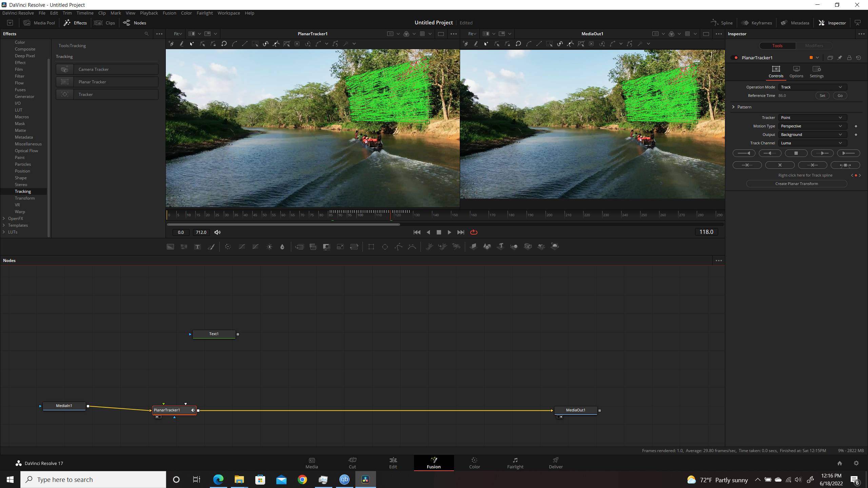Open the Operation Mode dropdown
Image resolution: width=868 pixels, height=488 pixels.
click(812, 87)
